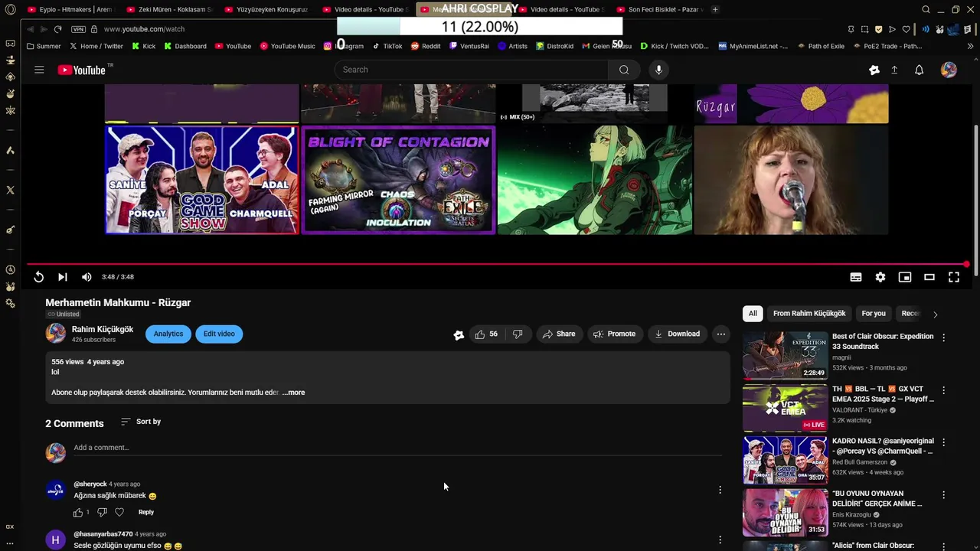Open Edit video in Studio

(x=219, y=334)
